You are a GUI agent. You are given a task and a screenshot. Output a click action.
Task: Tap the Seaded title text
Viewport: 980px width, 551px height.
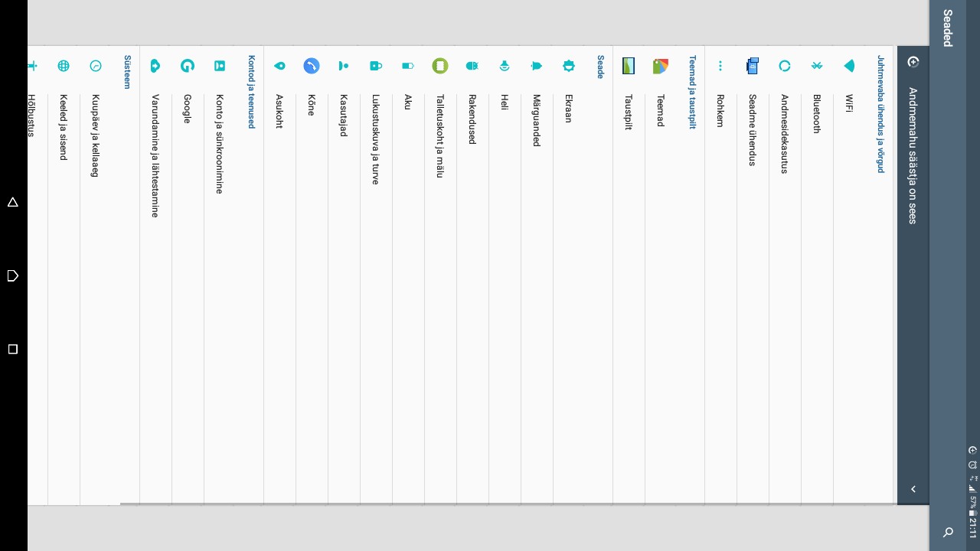[x=948, y=28]
